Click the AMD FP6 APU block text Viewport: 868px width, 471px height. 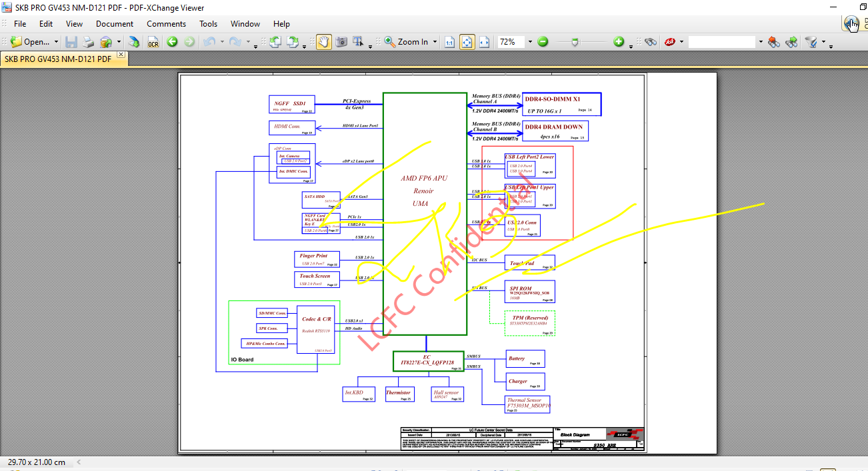pyautogui.click(x=424, y=178)
